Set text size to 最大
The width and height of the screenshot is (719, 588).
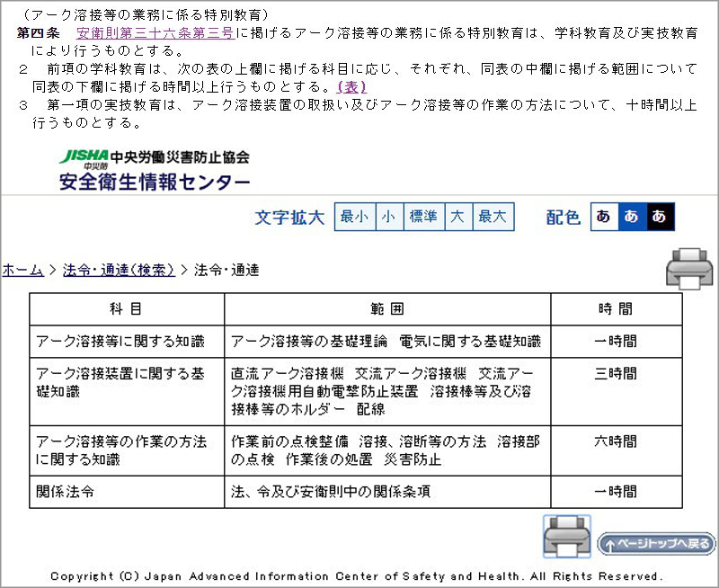[x=493, y=217]
